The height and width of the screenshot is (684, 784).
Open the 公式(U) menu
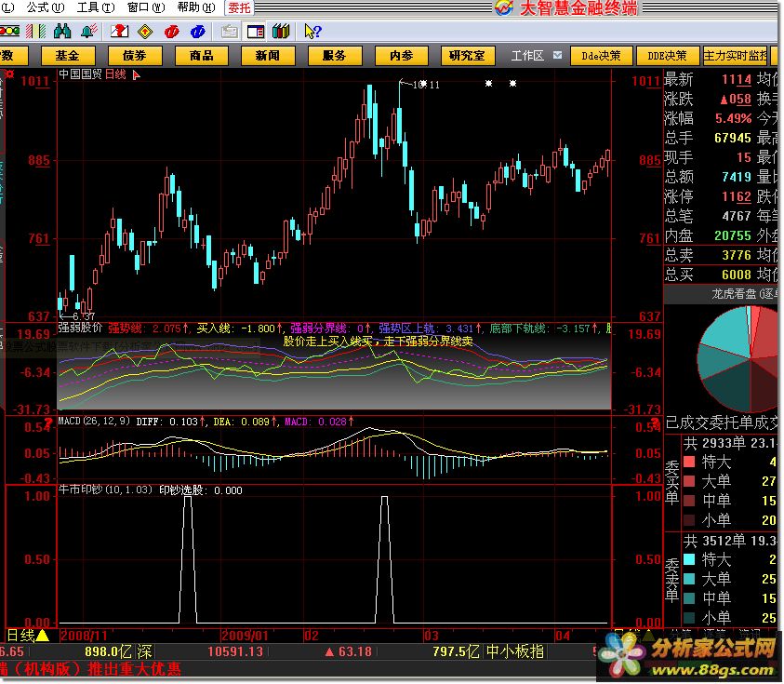pyautogui.click(x=46, y=7)
